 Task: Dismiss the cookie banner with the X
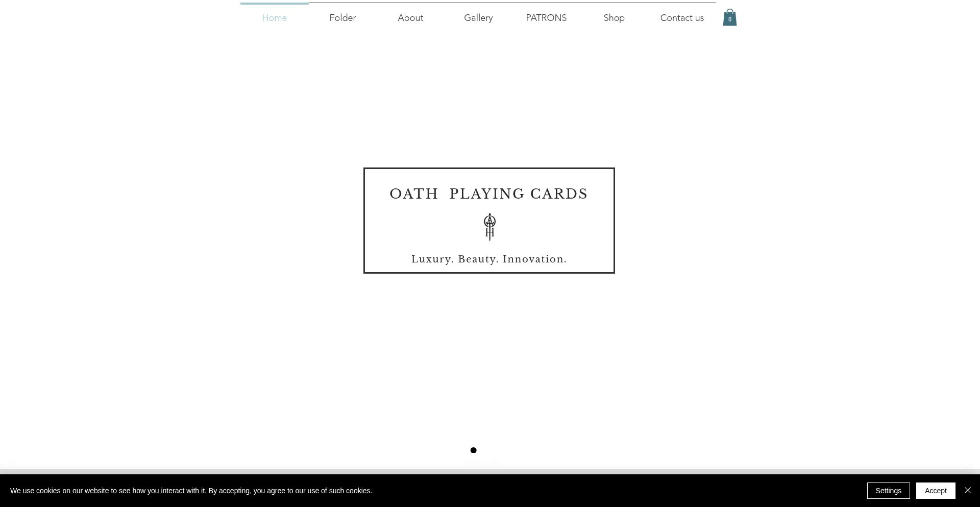click(x=968, y=490)
